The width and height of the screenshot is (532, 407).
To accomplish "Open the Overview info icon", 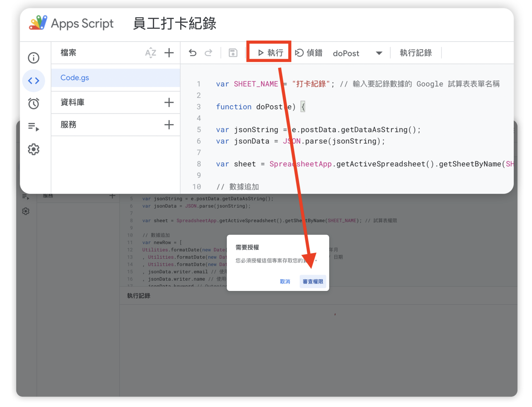I will (34, 58).
